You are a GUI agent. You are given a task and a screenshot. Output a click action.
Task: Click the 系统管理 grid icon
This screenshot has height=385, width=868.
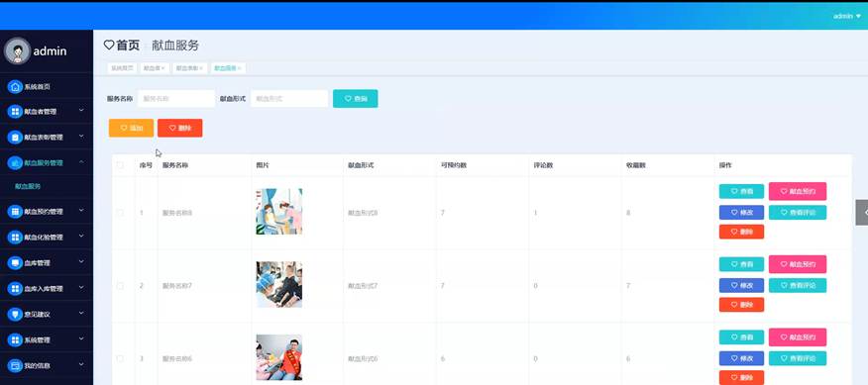(x=15, y=339)
